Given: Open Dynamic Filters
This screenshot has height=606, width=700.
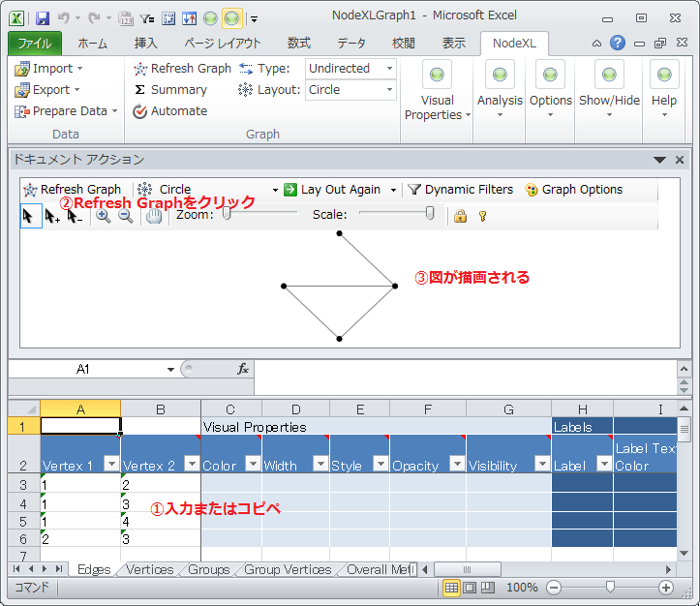Looking at the screenshot, I should 461,190.
